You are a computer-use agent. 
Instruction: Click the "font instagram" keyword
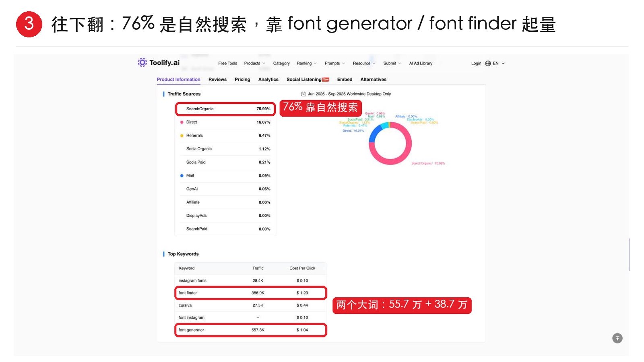(x=191, y=318)
